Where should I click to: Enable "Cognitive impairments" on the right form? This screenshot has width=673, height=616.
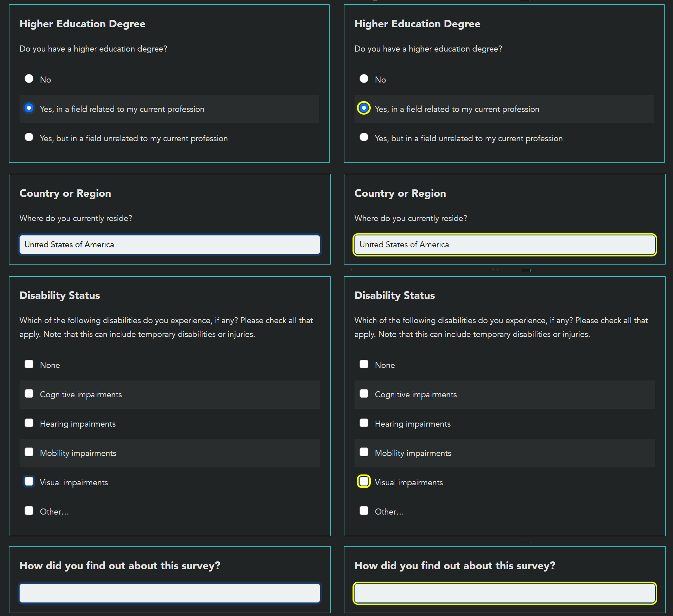coord(364,393)
